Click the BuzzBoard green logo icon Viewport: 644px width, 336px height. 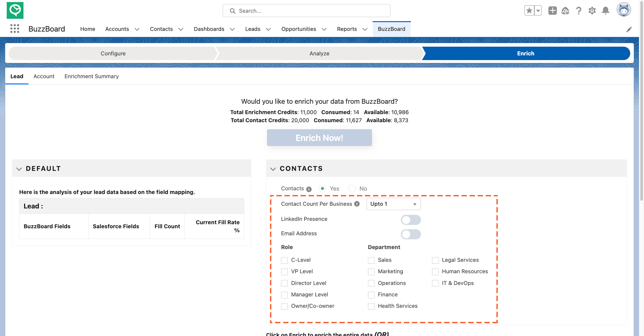15,10
